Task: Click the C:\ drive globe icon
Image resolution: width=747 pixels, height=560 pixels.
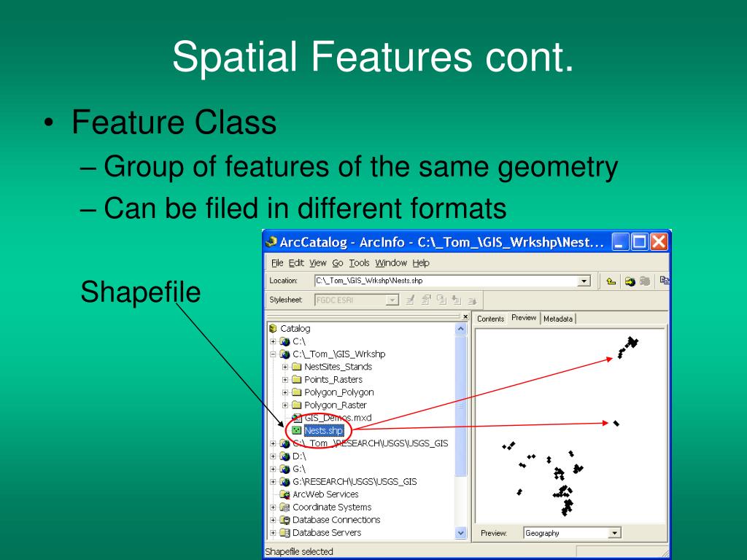Action: coord(285,341)
